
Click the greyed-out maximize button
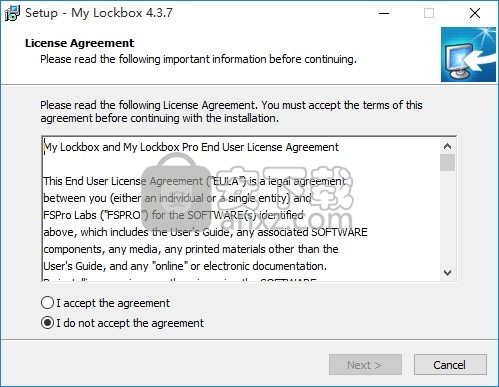tap(429, 13)
